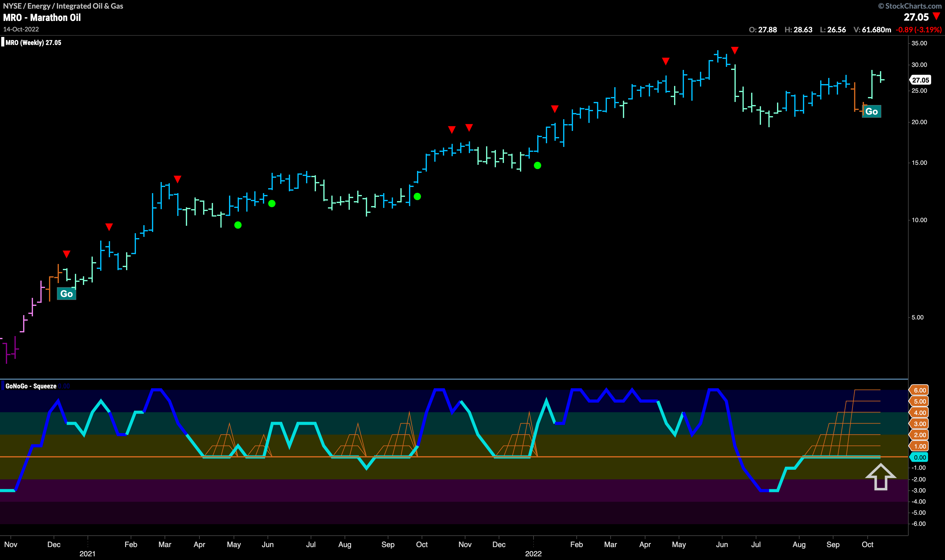
Task: Click the orange 4.00 squeeze level tag
Action: coord(918,413)
